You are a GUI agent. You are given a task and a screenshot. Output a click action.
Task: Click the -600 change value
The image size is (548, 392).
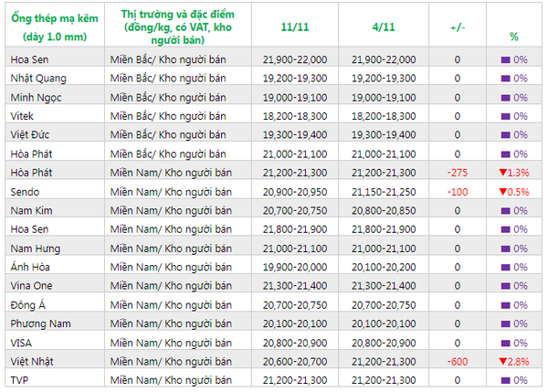click(x=458, y=362)
